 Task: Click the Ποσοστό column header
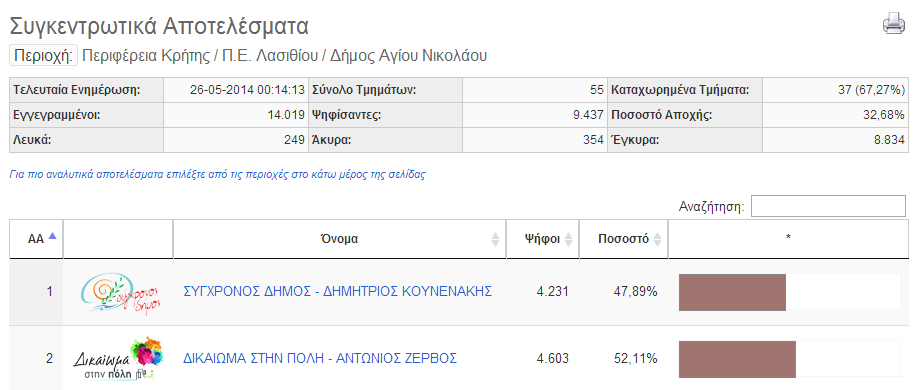(x=624, y=239)
